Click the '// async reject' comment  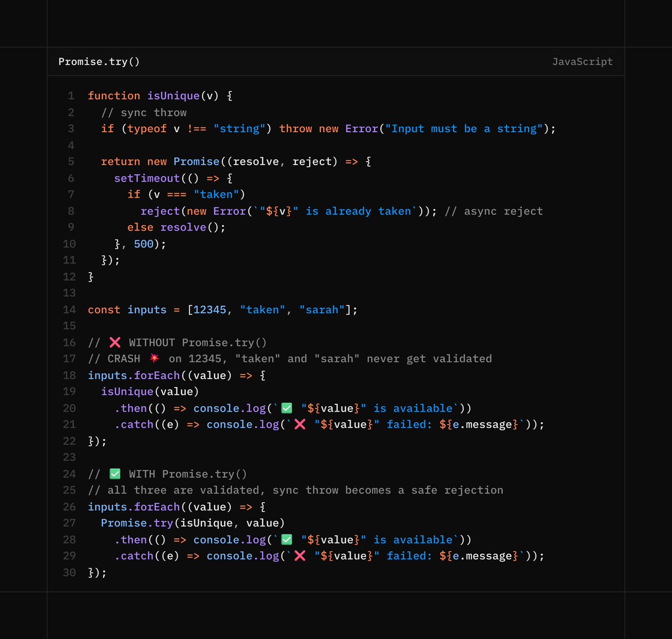pyautogui.click(x=494, y=211)
